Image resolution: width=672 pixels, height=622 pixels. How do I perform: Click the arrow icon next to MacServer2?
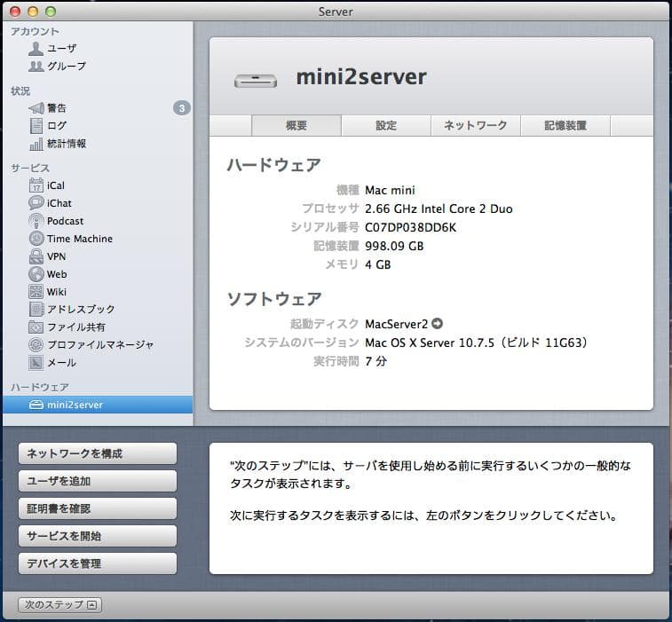(x=437, y=324)
